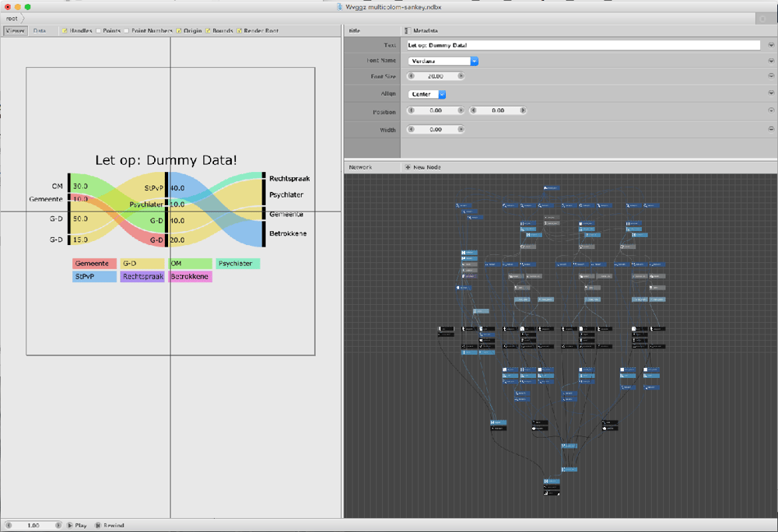Step the frame number back with left arrow
The image size is (778, 532).
[9, 526]
